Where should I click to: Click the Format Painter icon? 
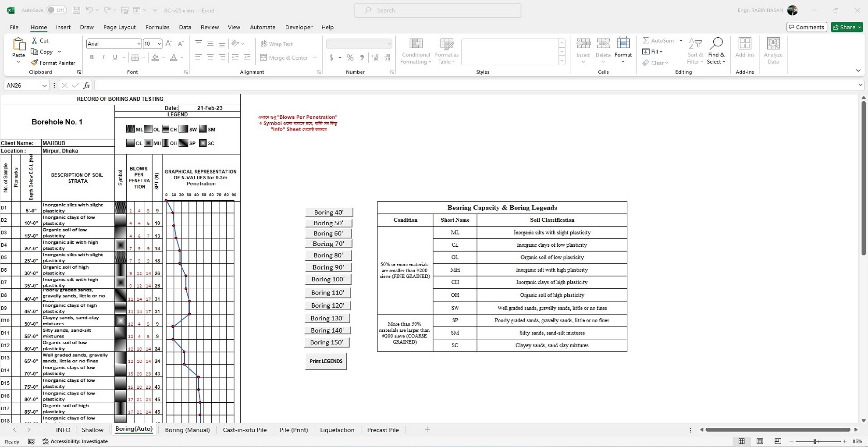tap(35, 63)
